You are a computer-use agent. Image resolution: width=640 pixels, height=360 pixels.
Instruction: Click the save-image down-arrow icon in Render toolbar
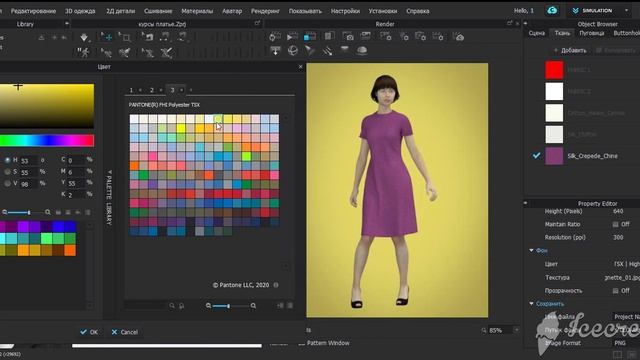(x=276, y=51)
